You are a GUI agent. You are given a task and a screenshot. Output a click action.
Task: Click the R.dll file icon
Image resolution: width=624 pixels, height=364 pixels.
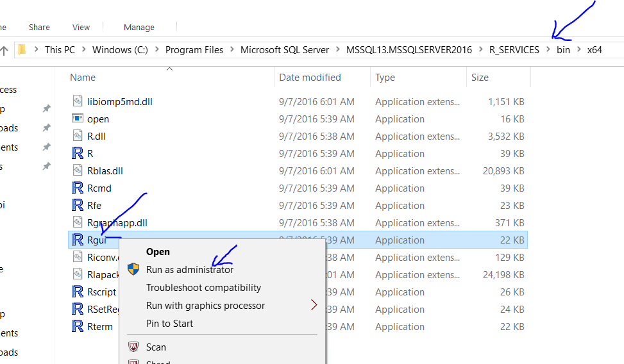pos(78,136)
